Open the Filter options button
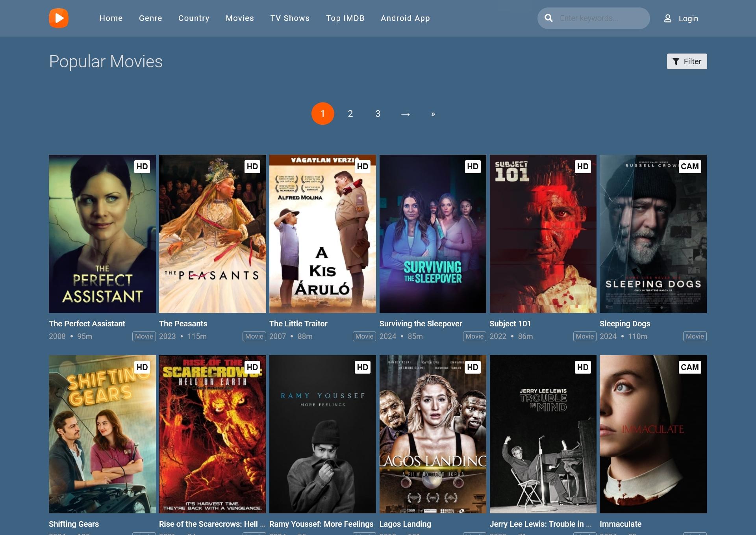756x535 pixels. 687,61
